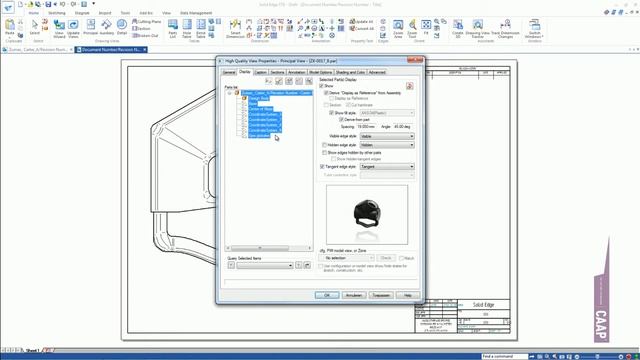Open the Tools ribbon tab
Image resolution: width=640 pixels, height=360 pixels.
click(x=125, y=13)
